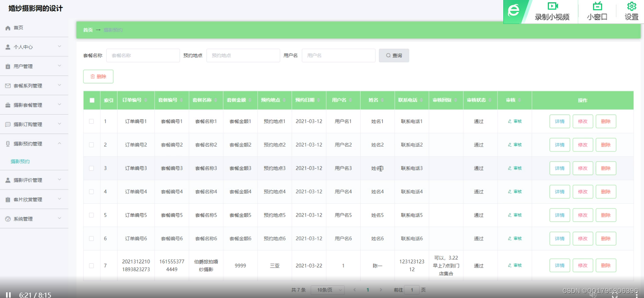
Task: Click the 前往 page number input
Action: point(412,290)
